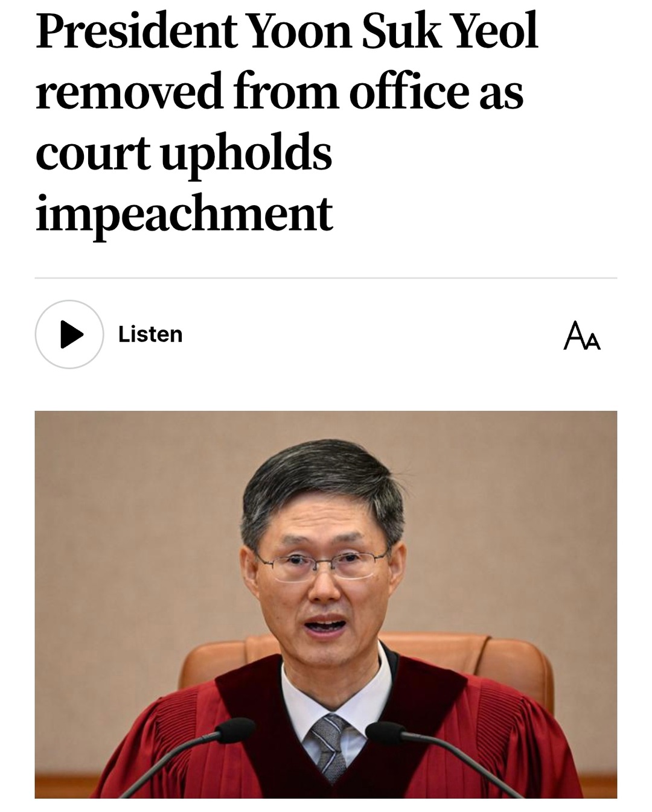Screen dimensions: 652x812
Task: Click the word 'office' in the headline
Action: coord(409,92)
